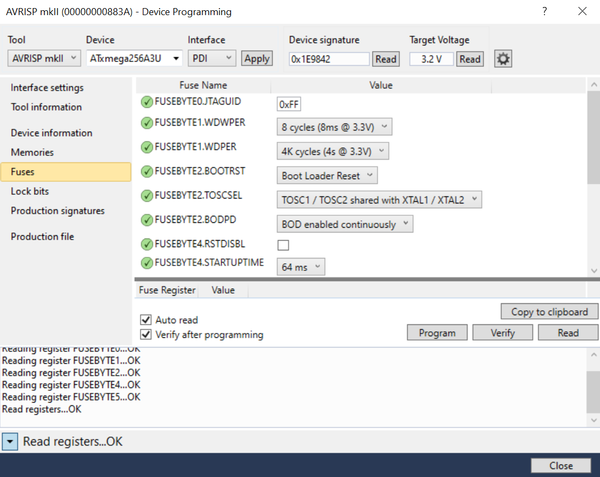Click the fuse name FUSEBYTE4.STARTUPTIME

tap(209, 262)
